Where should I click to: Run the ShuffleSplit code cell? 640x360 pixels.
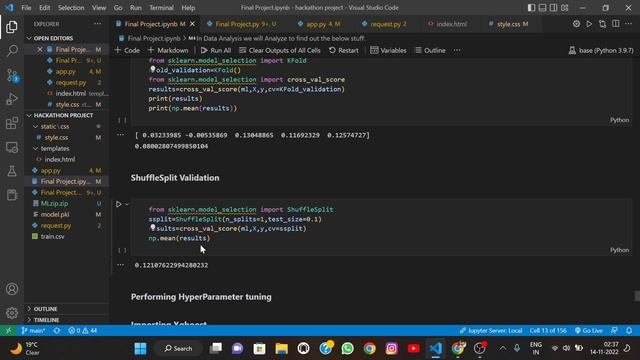[x=118, y=204]
